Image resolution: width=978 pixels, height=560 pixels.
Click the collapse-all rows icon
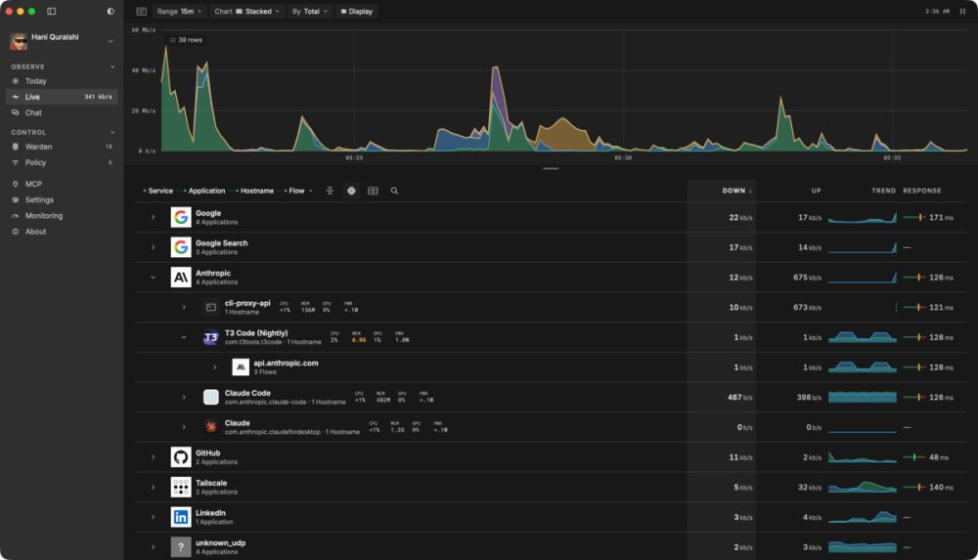tap(330, 191)
